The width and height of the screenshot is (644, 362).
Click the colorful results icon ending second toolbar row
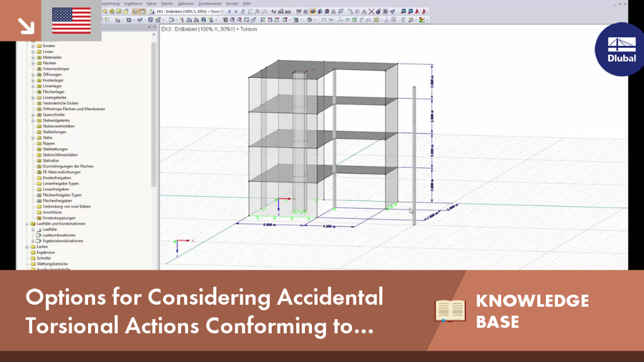pos(422,19)
